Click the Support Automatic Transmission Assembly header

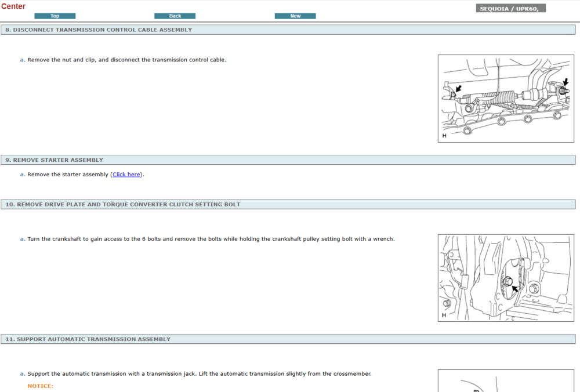click(x=88, y=339)
